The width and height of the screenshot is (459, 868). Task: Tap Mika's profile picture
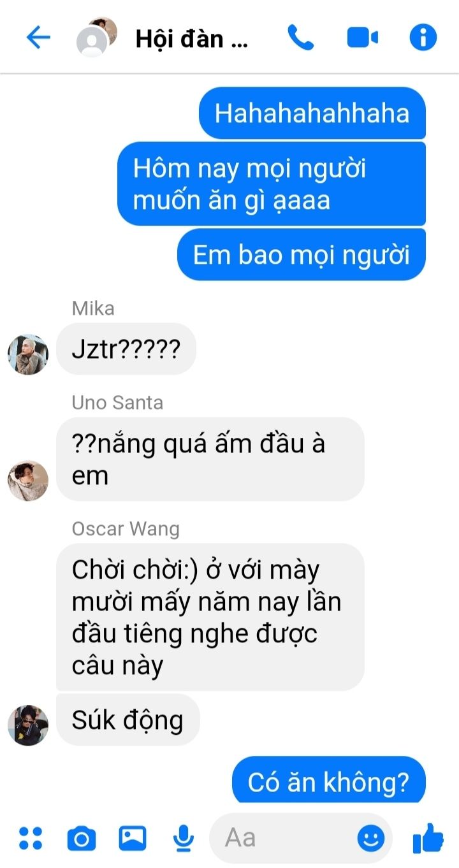click(27, 354)
